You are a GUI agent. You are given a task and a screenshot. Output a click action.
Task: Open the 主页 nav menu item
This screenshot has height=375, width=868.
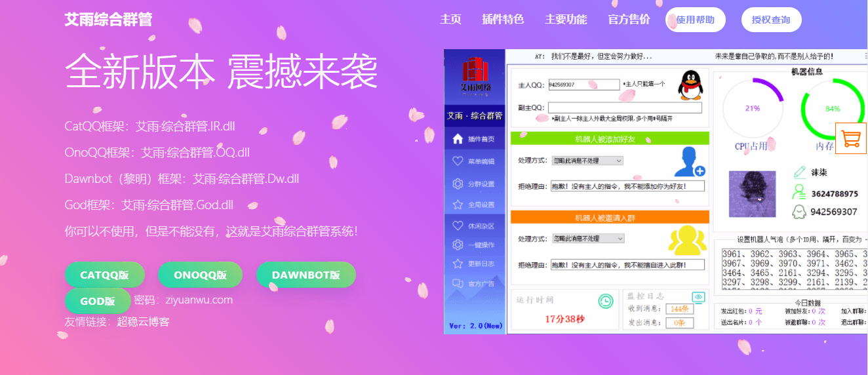coord(450,20)
